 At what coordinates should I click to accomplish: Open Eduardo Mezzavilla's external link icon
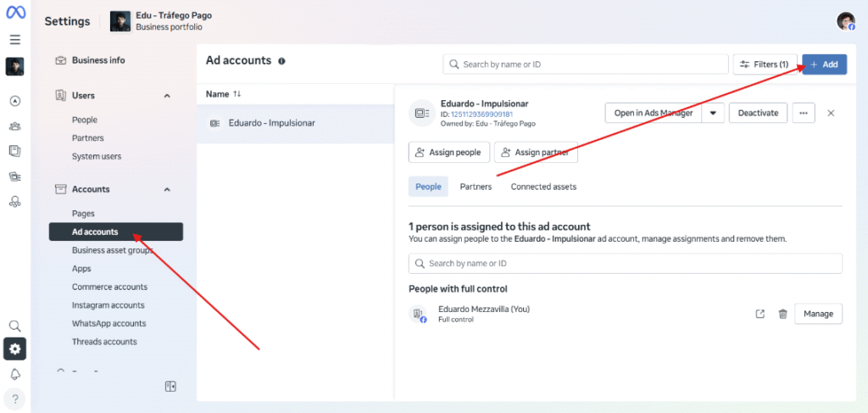pos(760,314)
